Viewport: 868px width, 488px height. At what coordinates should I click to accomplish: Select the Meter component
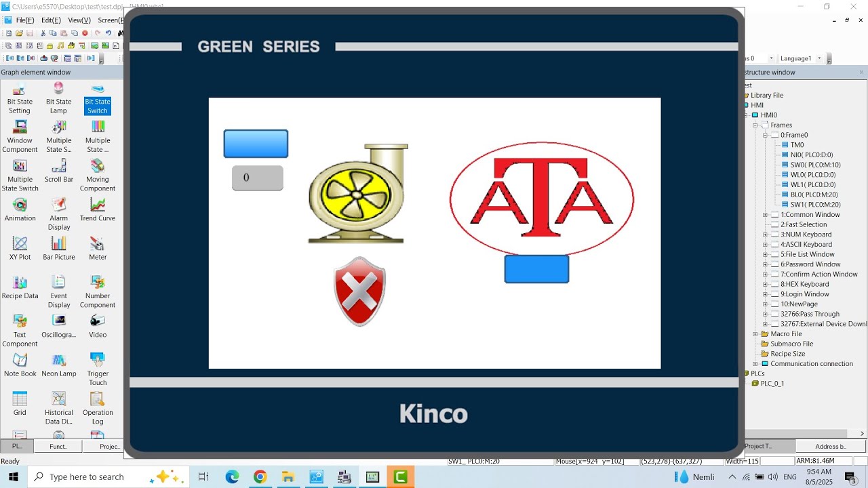tap(98, 249)
